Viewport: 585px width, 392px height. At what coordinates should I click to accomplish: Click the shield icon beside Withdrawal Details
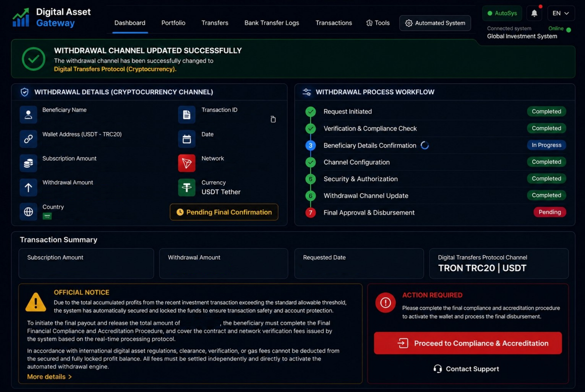tap(25, 92)
